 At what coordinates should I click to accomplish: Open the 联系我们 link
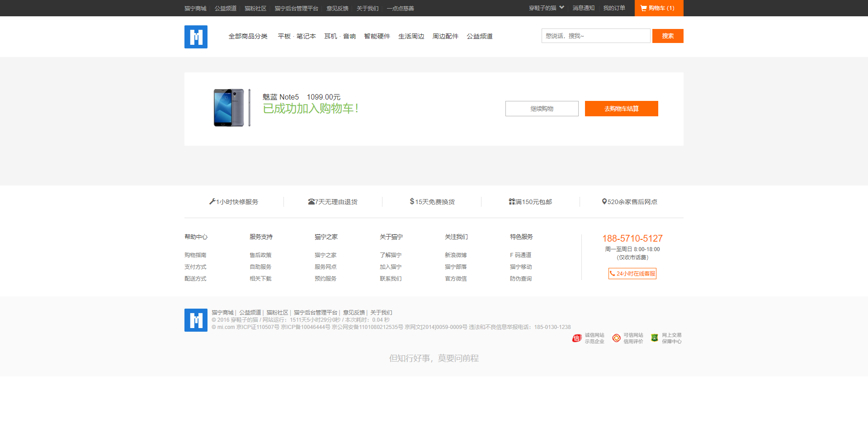click(391, 279)
